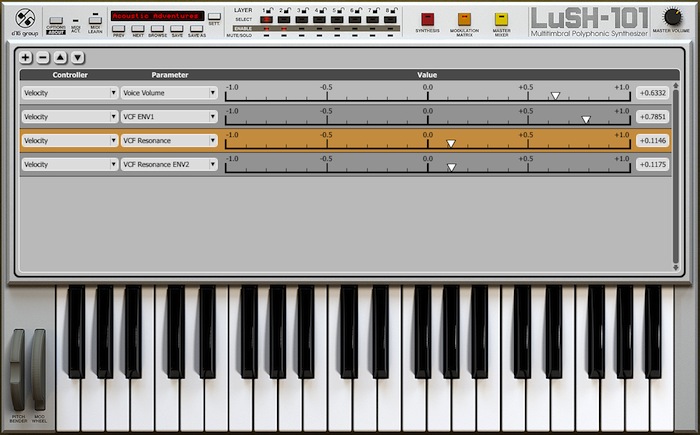700x435 pixels.
Task: Open the VCF ENV1 parameter dropdown
Action: pos(169,117)
